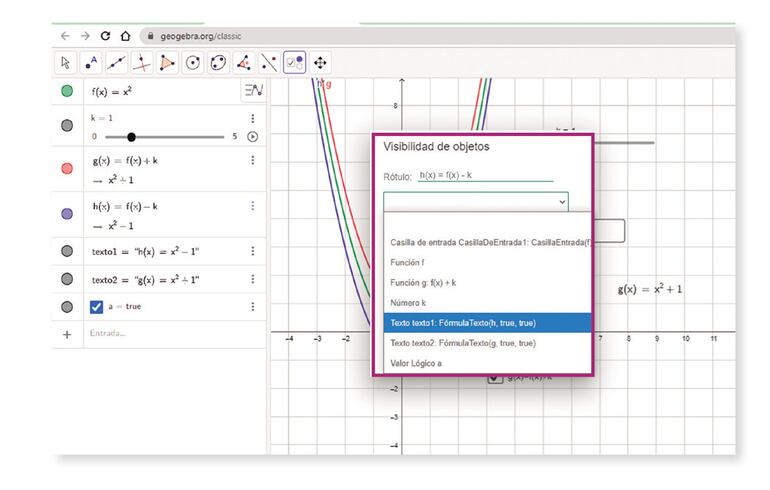Image resolution: width=770 pixels, height=490 pixels.
Task: Select the Angle tool
Action: [x=244, y=63]
